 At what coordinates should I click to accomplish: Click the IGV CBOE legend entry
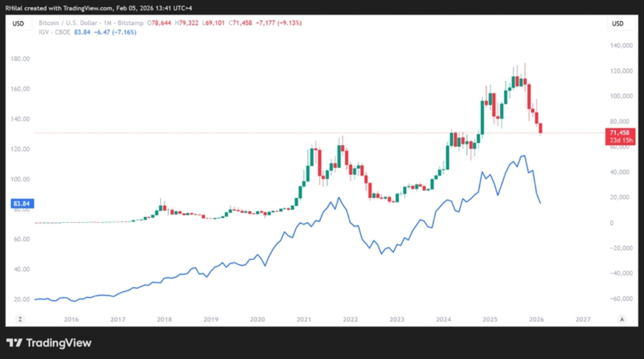click(x=54, y=32)
